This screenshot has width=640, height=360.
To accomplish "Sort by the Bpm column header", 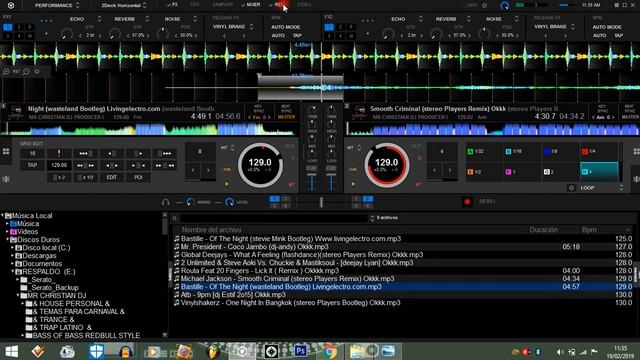I will click(589, 230).
